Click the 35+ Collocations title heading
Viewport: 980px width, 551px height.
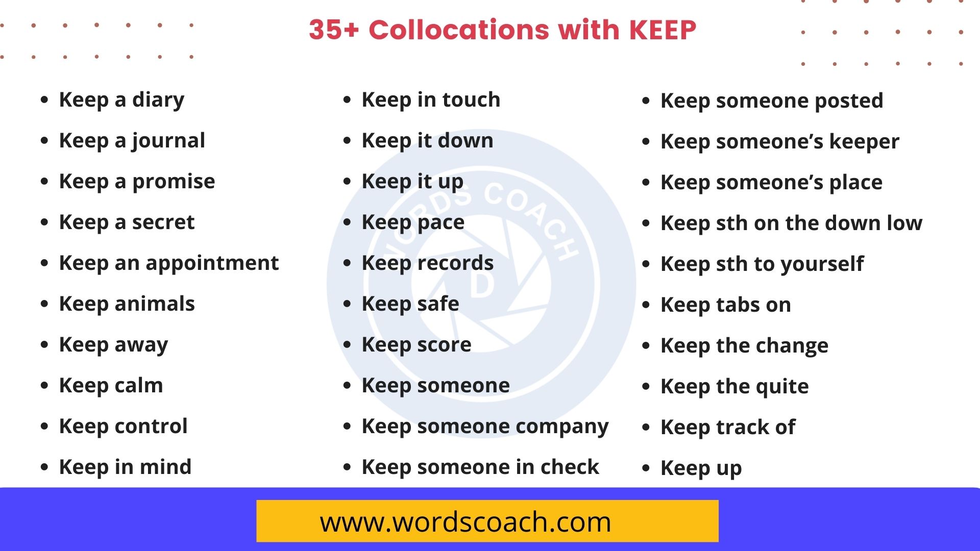coord(489,28)
